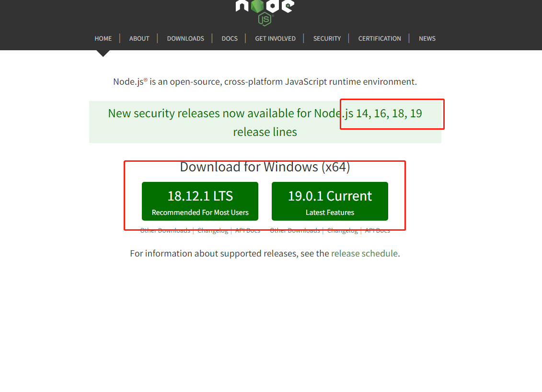The image size is (542, 392).
Task: Open the GET INVOLVED menu item
Action: pyautogui.click(x=275, y=39)
